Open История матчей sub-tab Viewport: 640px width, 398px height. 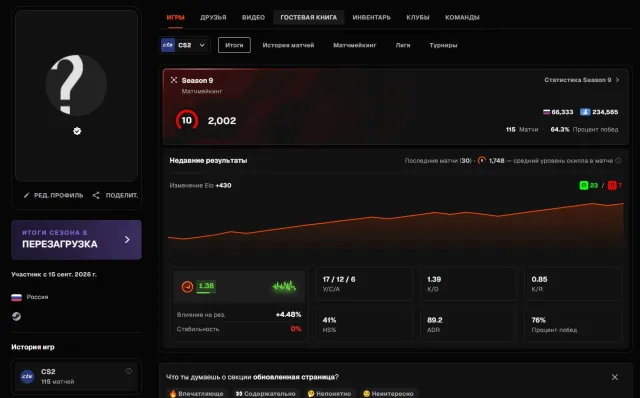click(288, 45)
